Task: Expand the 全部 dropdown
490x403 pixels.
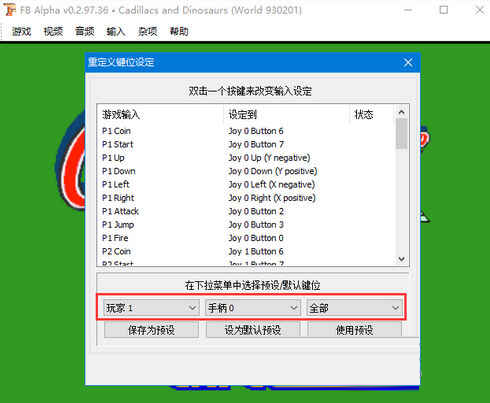Action: [x=354, y=308]
